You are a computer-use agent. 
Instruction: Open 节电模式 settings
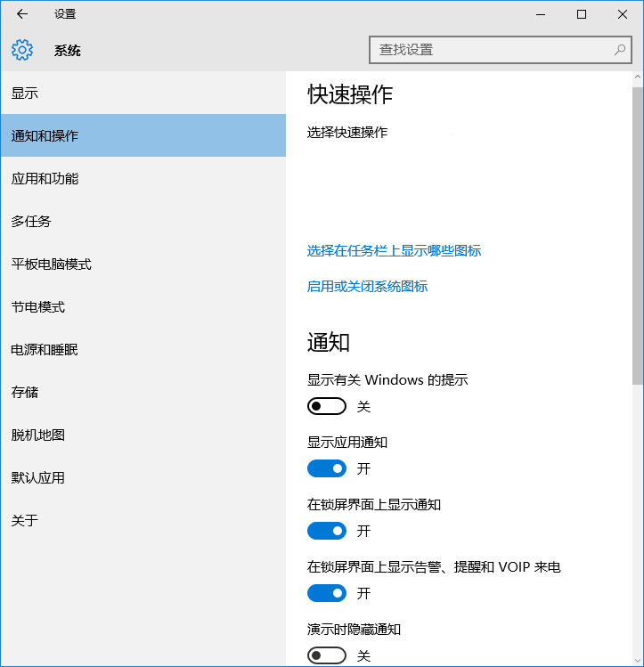click(x=37, y=307)
